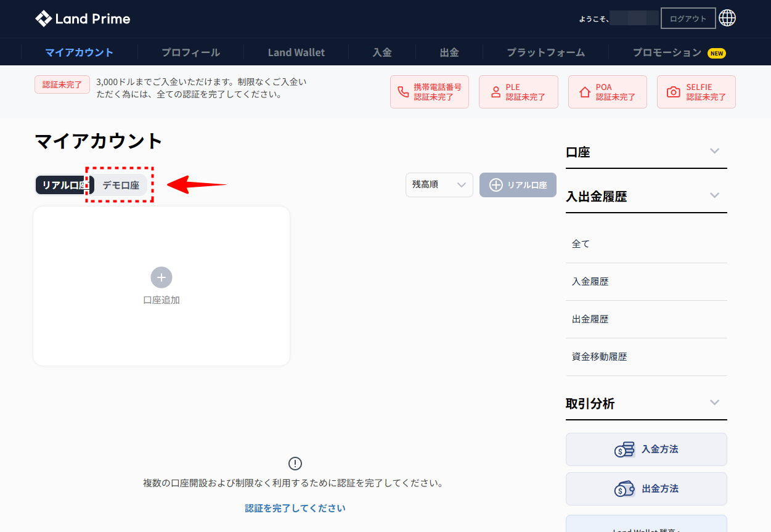Open the プロモーション nav tab
The height and width of the screenshot is (532, 771).
point(667,52)
